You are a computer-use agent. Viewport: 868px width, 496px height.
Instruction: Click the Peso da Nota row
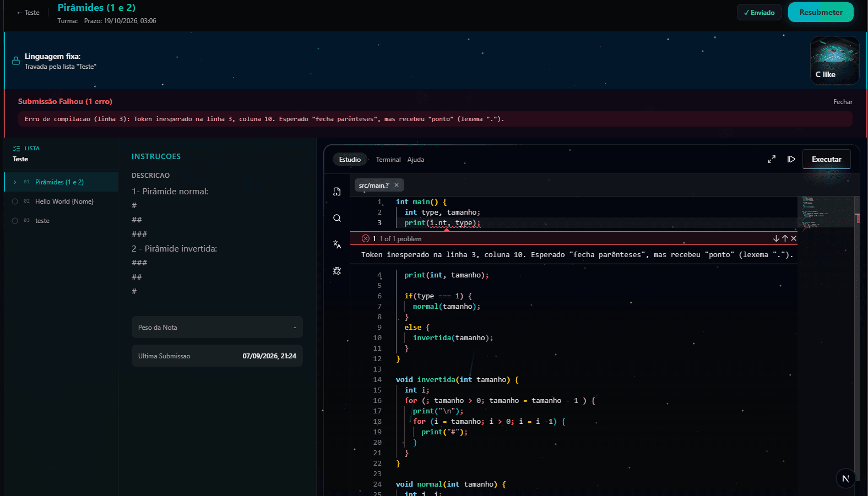click(x=217, y=327)
